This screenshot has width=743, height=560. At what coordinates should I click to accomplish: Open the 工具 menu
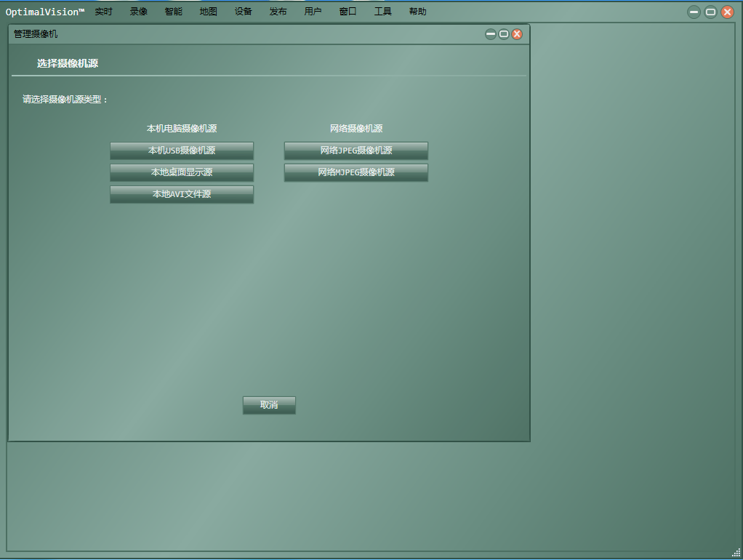pyautogui.click(x=383, y=12)
